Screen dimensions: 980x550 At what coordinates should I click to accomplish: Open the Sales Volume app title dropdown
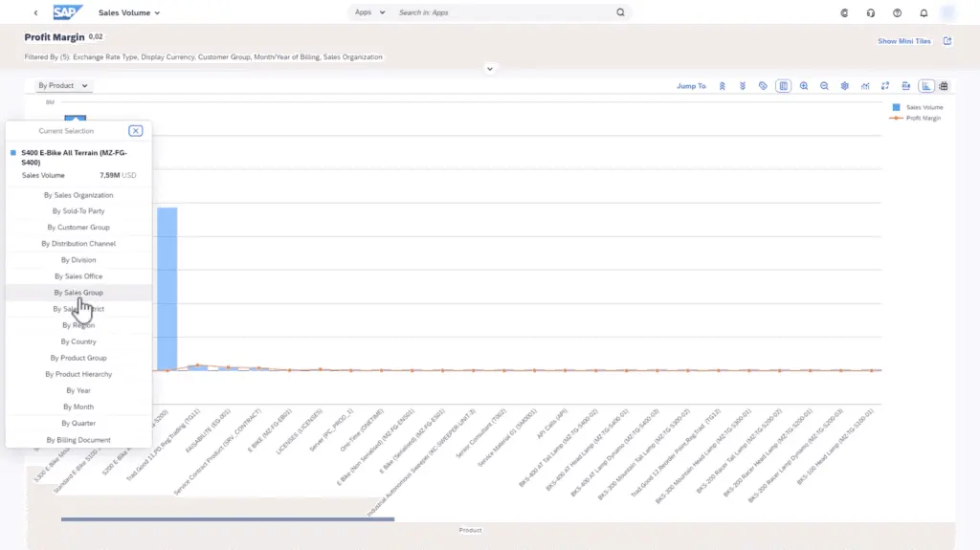129,12
